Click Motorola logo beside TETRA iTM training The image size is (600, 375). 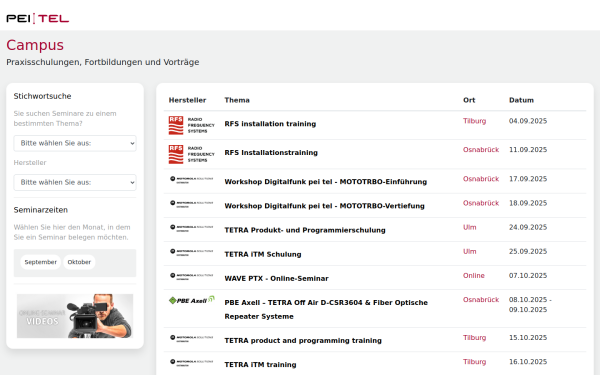coord(192,362)
